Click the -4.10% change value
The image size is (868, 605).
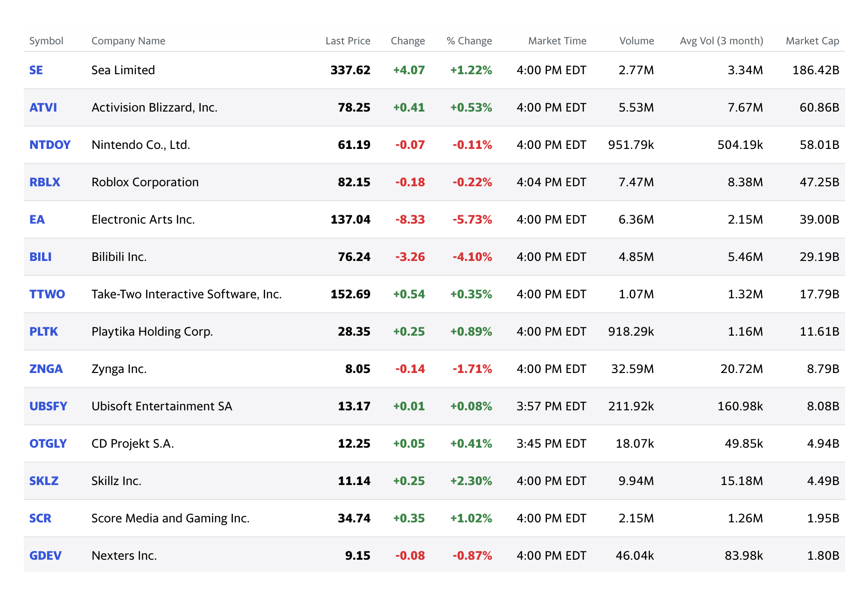pyautogui.click(x=472, y=257)
